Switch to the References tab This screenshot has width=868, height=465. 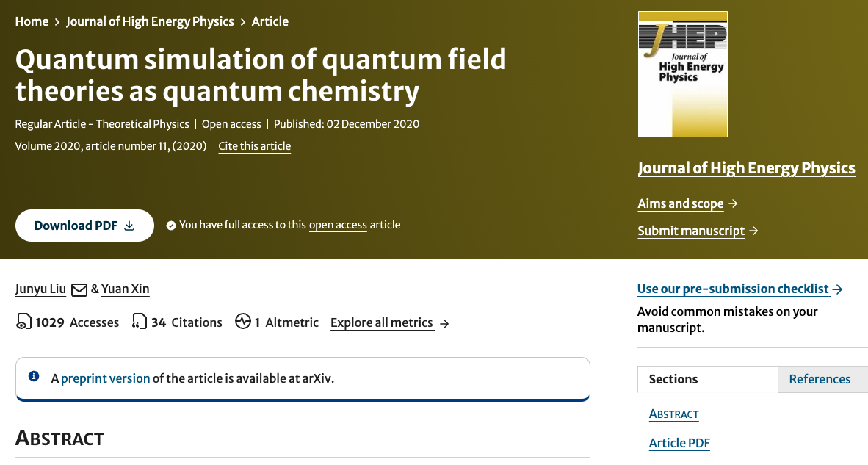click(x=820, y=379)
